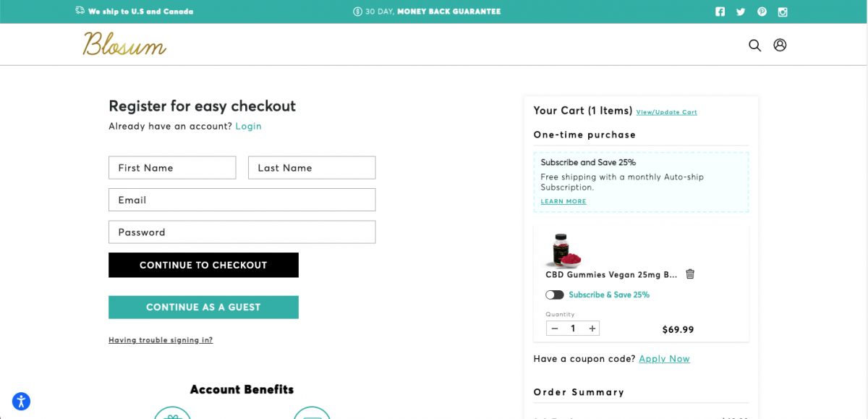Open View/Update Cart
The width and height of the screenshot is (868, 419).
[x=666, y=112]
